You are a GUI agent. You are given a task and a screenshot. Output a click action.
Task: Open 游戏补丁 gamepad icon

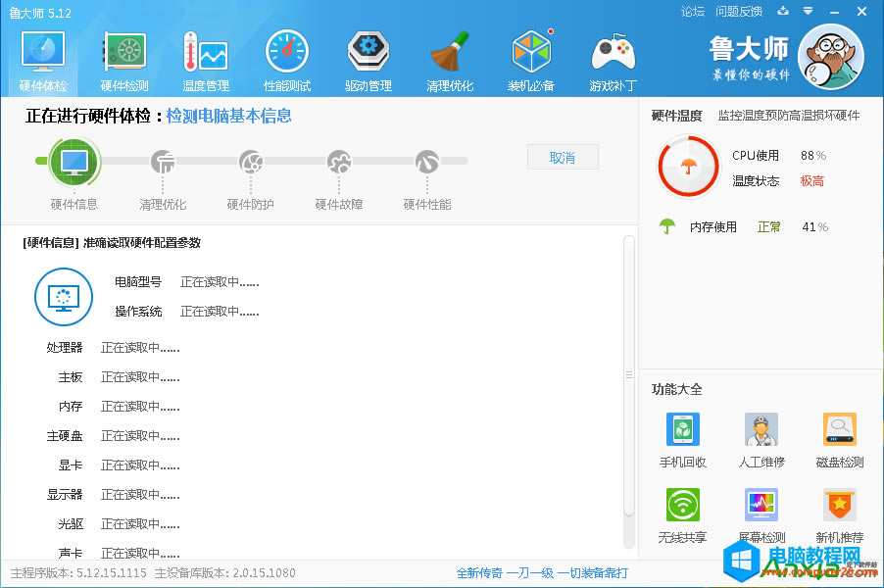(x=613, y=59)
